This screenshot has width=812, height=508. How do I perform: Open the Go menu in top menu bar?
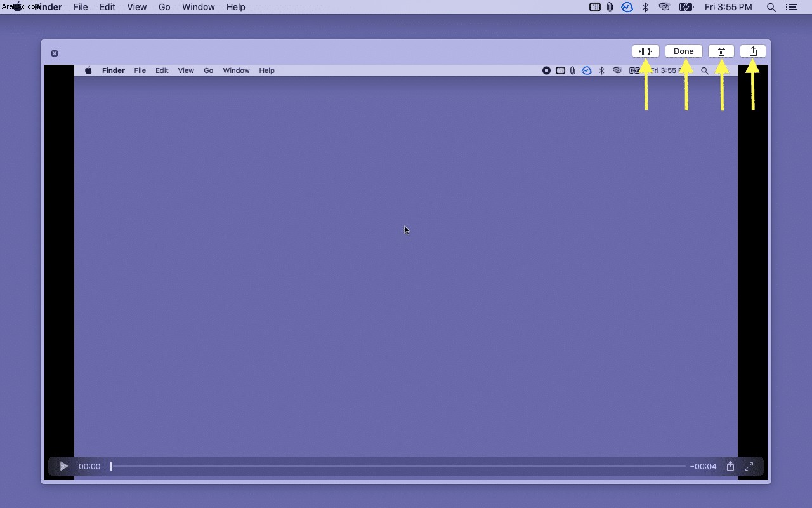click(164, 7)
